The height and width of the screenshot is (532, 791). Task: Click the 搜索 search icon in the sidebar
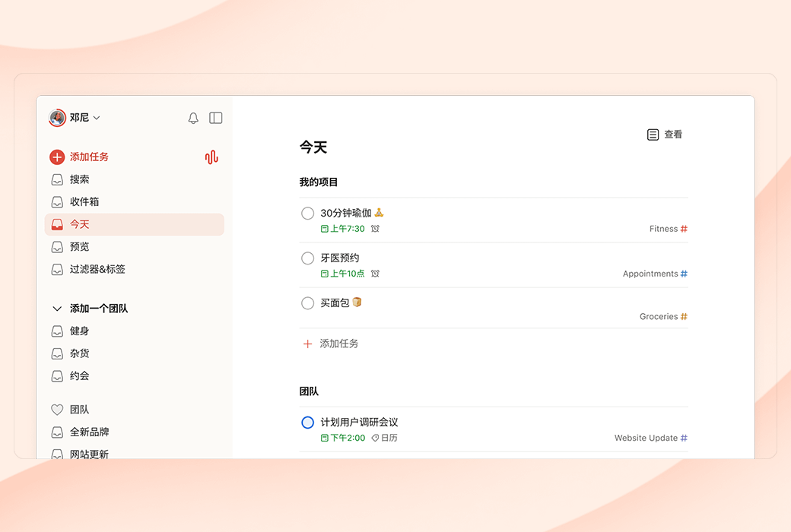click(57, 179)
